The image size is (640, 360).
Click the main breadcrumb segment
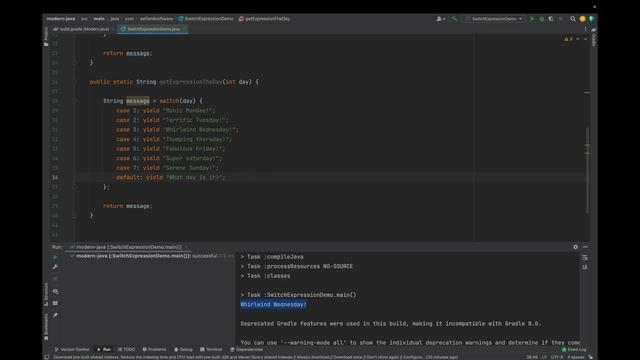click(x=99, y=19)
